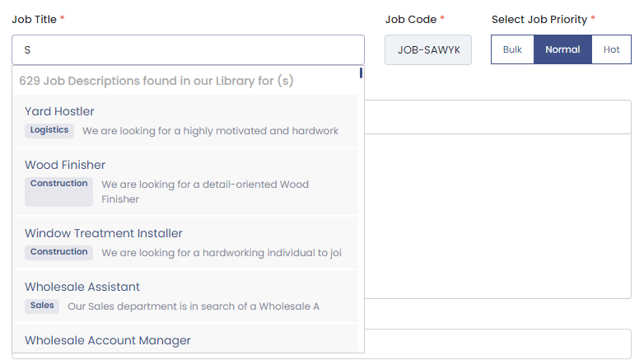The height and width of the screenshot is (360, 644).
Task: Click the 629 Job Descriptions found header
Action: coord(156,81)
